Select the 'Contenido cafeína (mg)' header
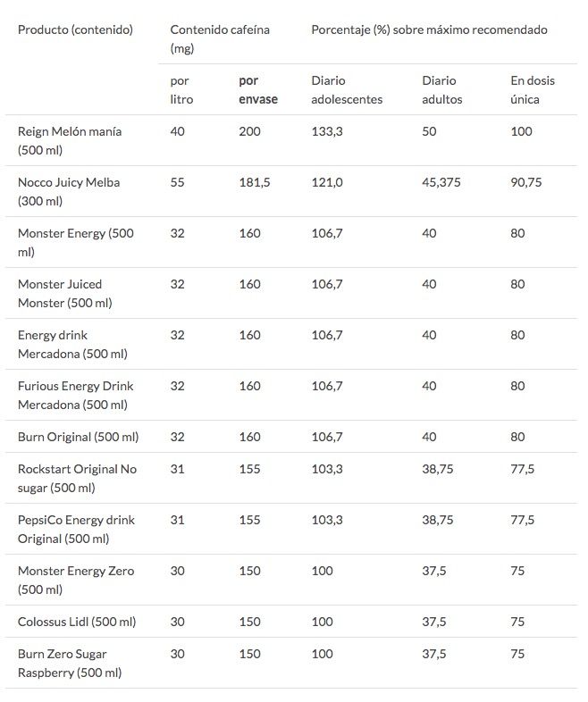Viewport: 588px width, 702px height. [220, 38]
